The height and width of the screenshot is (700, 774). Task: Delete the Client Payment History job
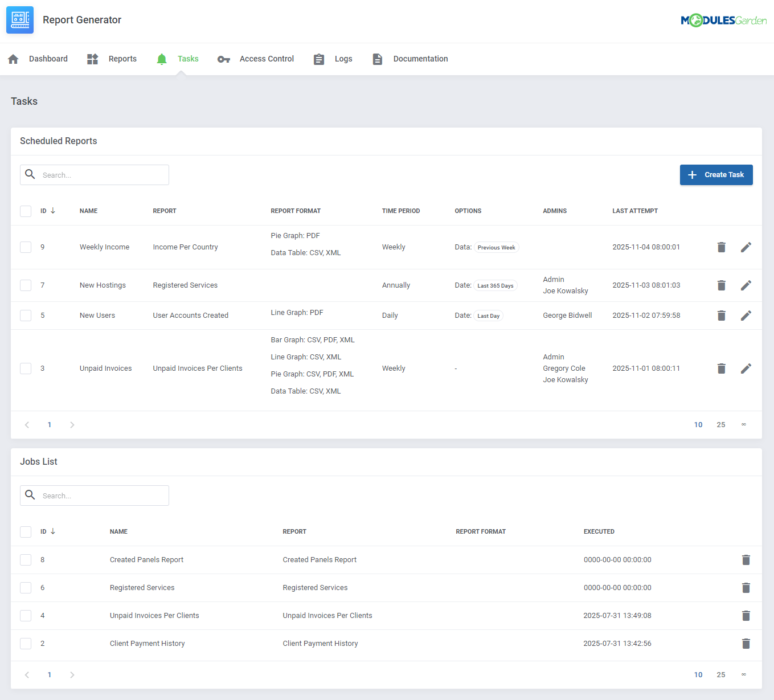pos(746,643)
